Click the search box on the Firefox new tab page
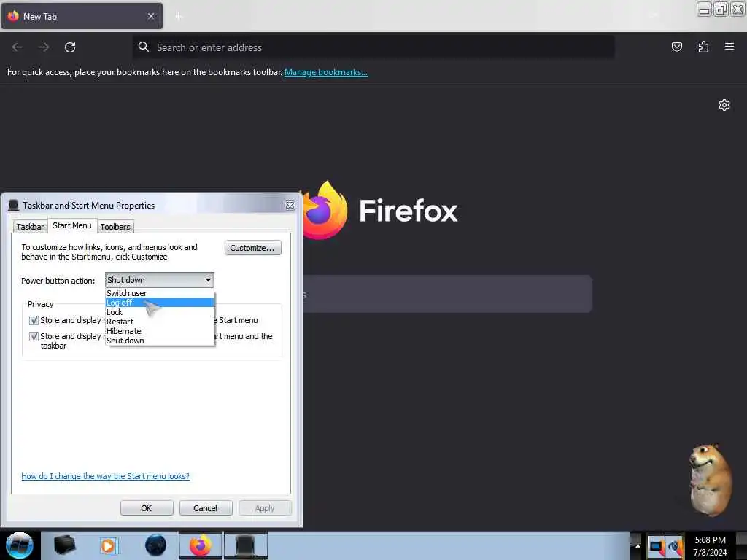This screenshot has width=747, height=560. pyautogui.click(x=448, y=294)
